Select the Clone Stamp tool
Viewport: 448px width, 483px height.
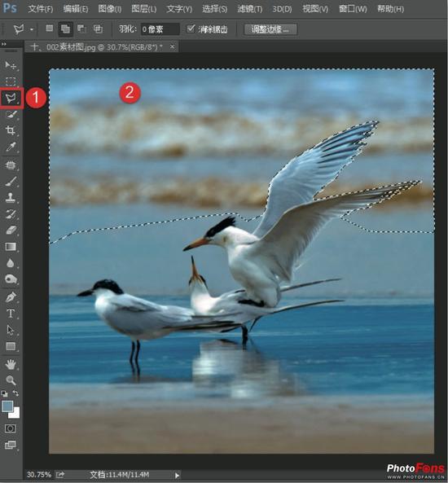(11, 198)
